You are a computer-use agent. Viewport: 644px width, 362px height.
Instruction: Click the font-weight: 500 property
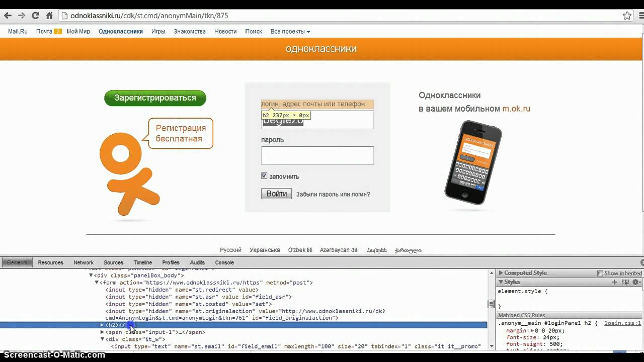pyautogui.click(x=535, y=344)
